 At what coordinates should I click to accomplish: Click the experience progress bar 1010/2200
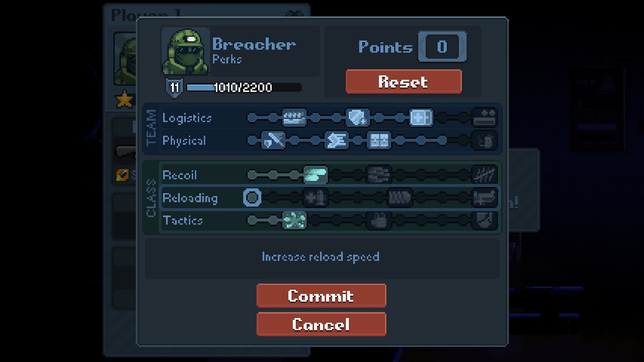(x=244, y=87)
